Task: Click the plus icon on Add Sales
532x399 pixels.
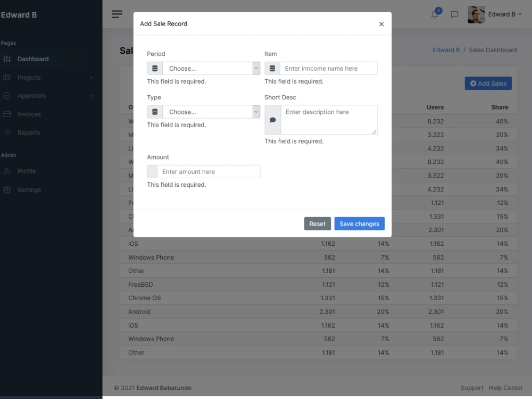Action: click(x=473, y=84)
